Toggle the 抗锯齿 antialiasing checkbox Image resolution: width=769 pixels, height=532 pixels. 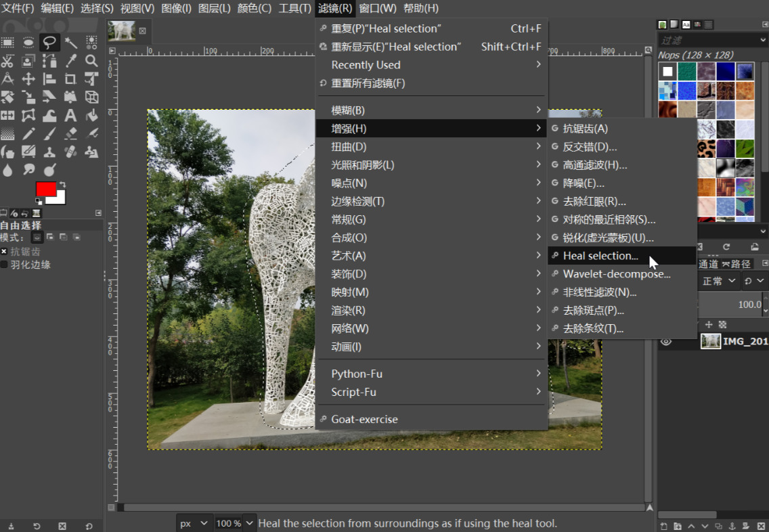point(4,251)
